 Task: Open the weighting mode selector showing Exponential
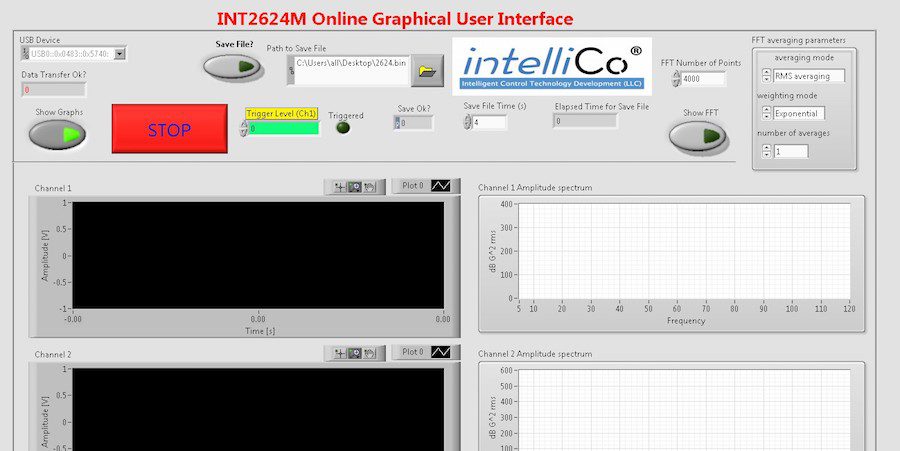coord(799,114)
